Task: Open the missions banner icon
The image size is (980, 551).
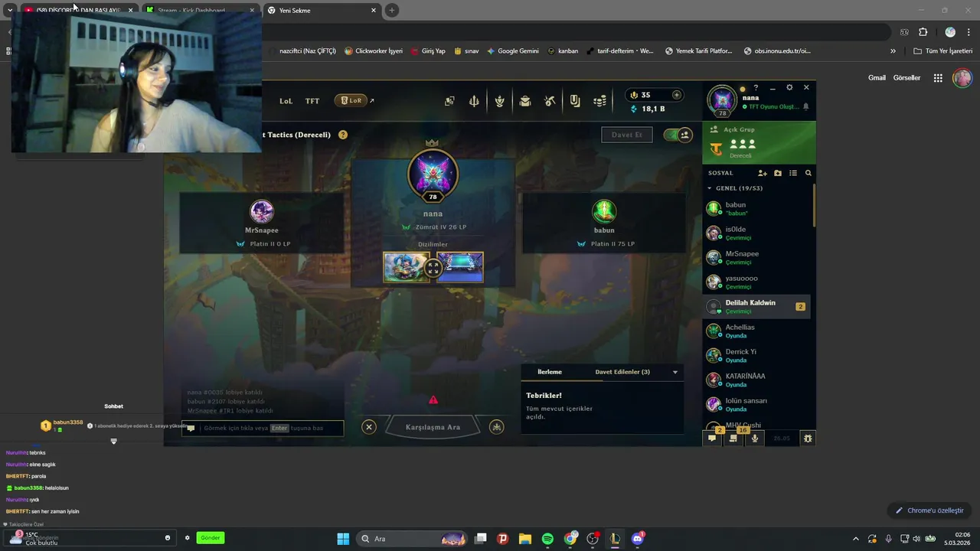Action: pos(575,101)
